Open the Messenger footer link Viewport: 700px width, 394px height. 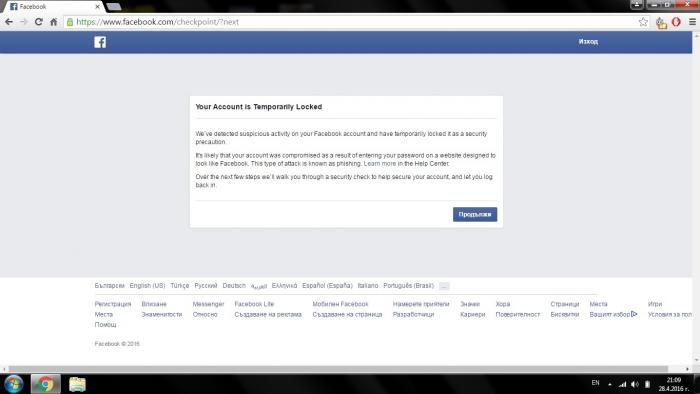(208, 304)
